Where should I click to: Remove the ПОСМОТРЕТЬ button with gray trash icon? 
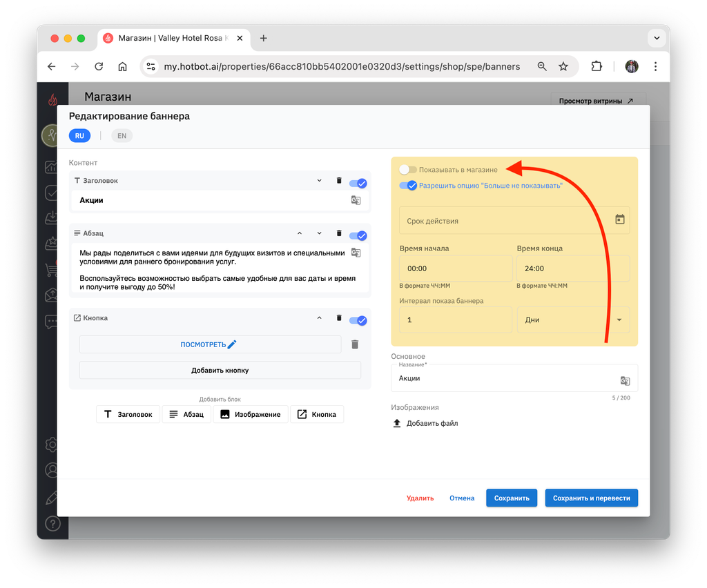tap(355, 344)
